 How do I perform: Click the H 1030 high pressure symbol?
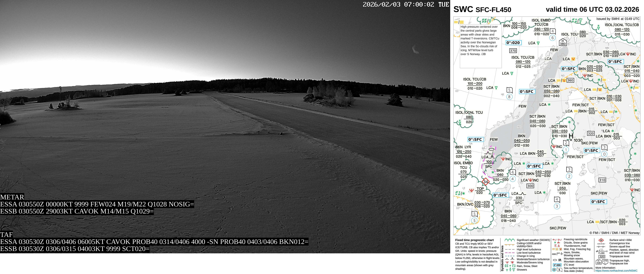click(571, 136)
